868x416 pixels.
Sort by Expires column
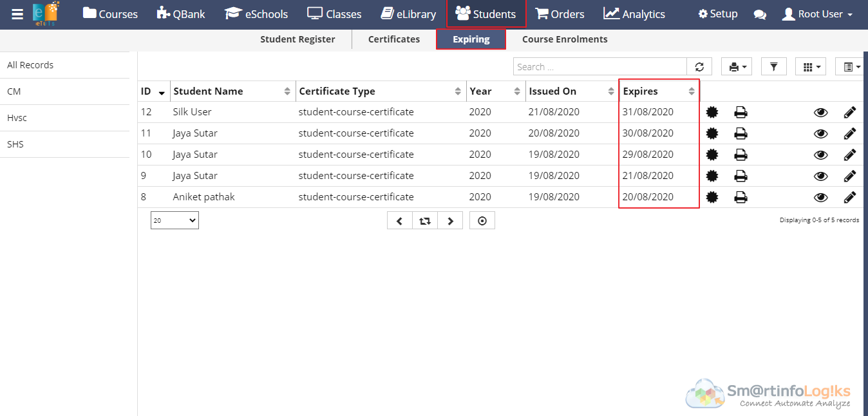click(659, 91)
